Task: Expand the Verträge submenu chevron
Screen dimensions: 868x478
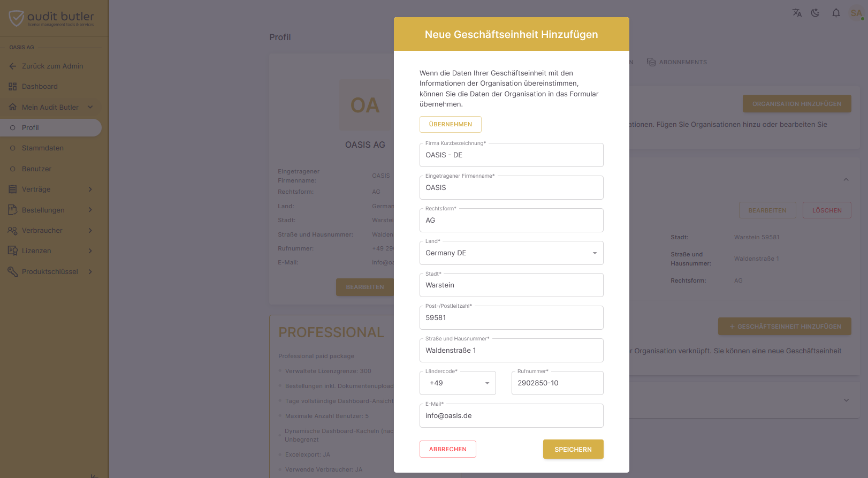Action: [90, 189]
